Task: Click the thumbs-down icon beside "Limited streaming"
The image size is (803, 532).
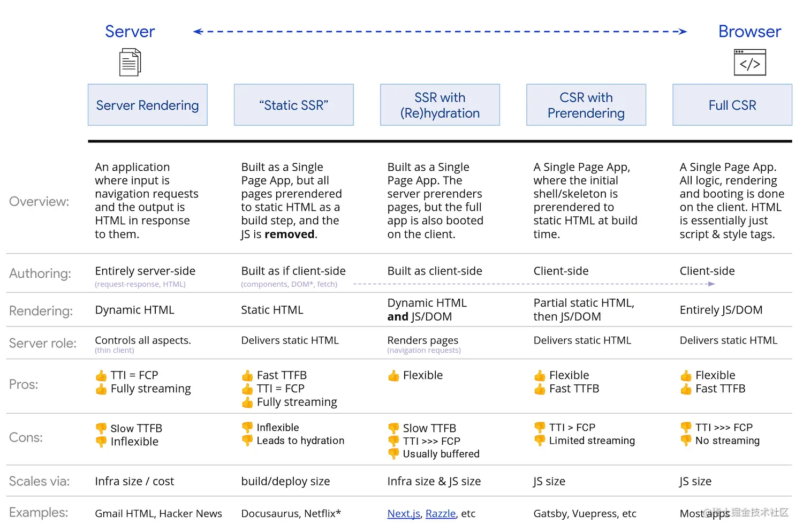Action: click(540, 440)
